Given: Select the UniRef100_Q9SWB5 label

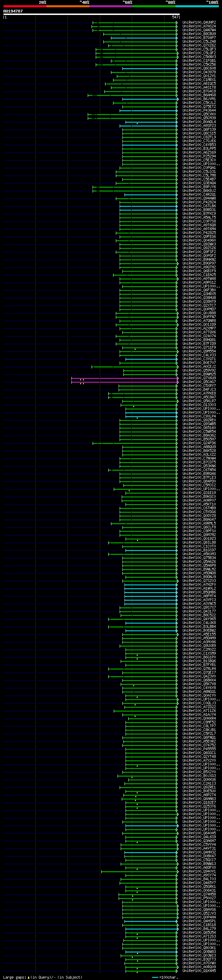Looking at the screenshot, I should point(199,424).
